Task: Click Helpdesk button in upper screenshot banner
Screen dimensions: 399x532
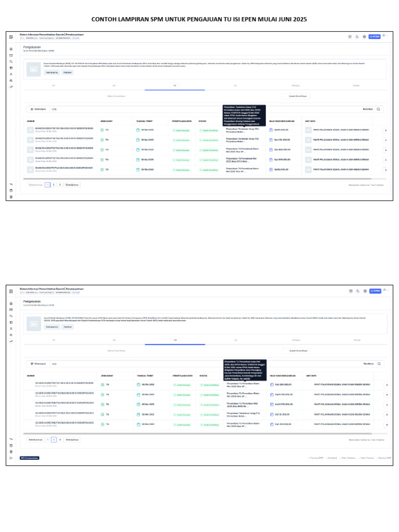Action: (67, 72)
